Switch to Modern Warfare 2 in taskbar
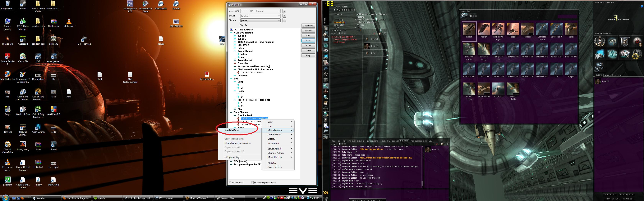The height and width of the screenshot is (201, 644). click(199, 198)
